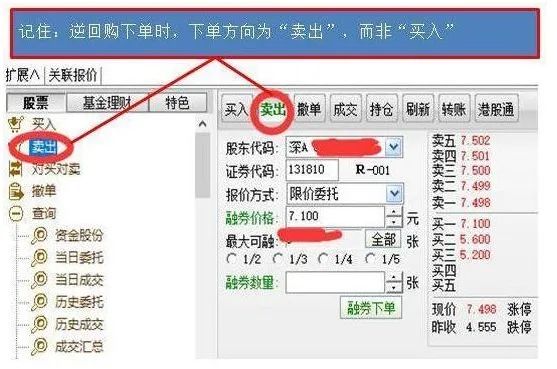Click the shopping cart icon beside 买入

pos(16,124)
